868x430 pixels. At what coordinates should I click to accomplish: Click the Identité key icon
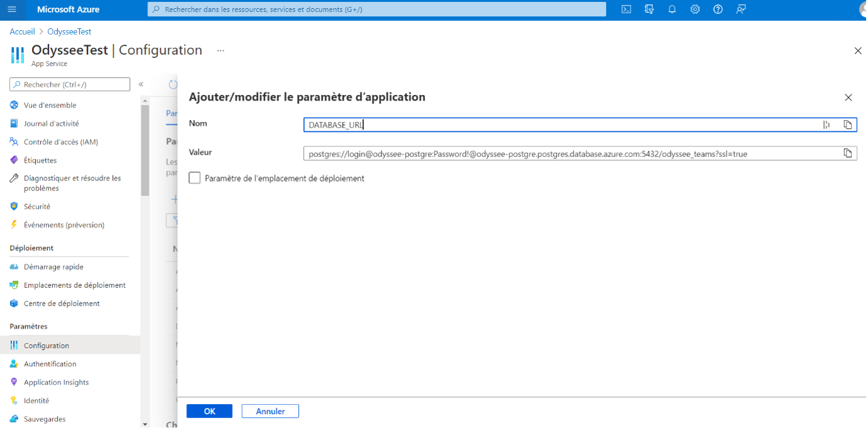click(x=14, y=400)
